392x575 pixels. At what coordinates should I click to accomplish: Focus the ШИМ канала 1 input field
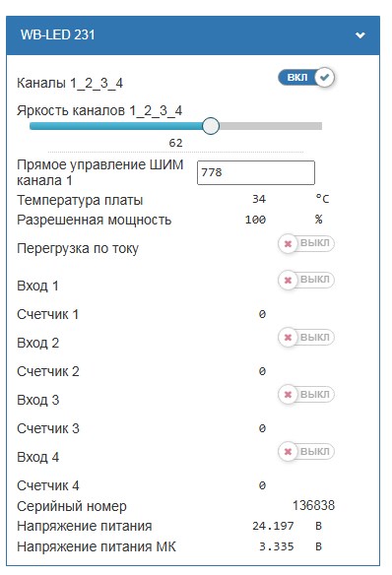[256, 172]
